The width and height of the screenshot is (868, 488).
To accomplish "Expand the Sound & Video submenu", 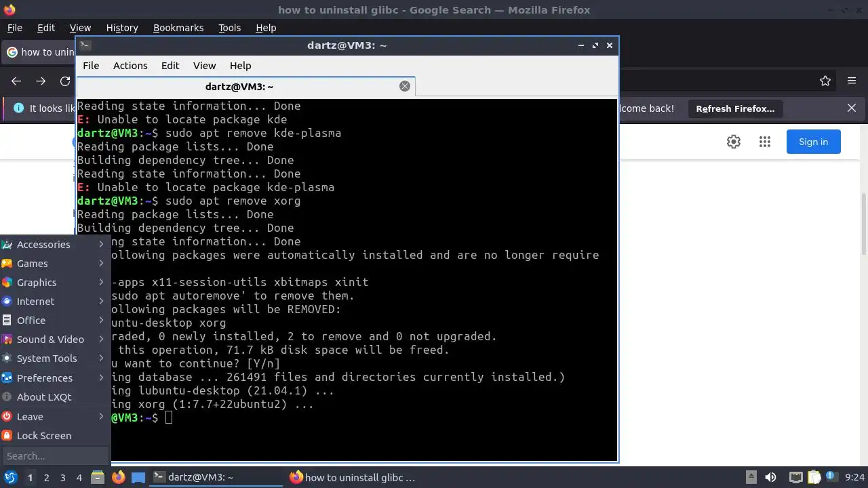I will [54, 340].
